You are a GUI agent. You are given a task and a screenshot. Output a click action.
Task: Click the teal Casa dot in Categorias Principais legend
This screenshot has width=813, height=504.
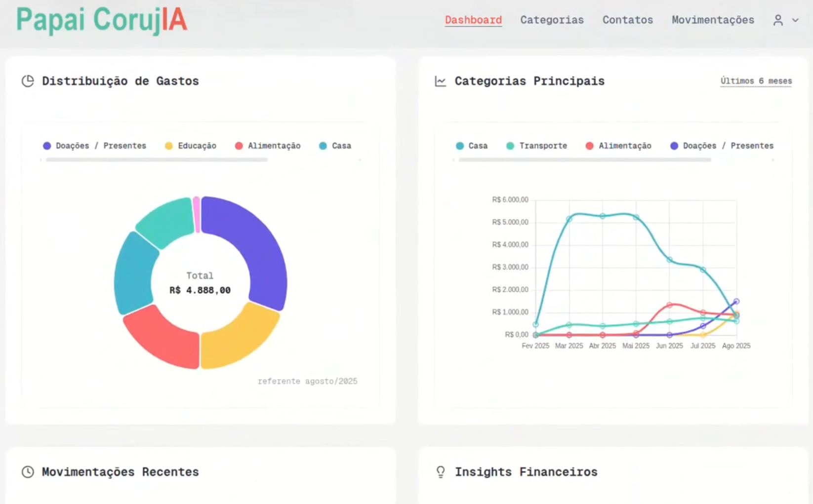[x=460, y=146]
